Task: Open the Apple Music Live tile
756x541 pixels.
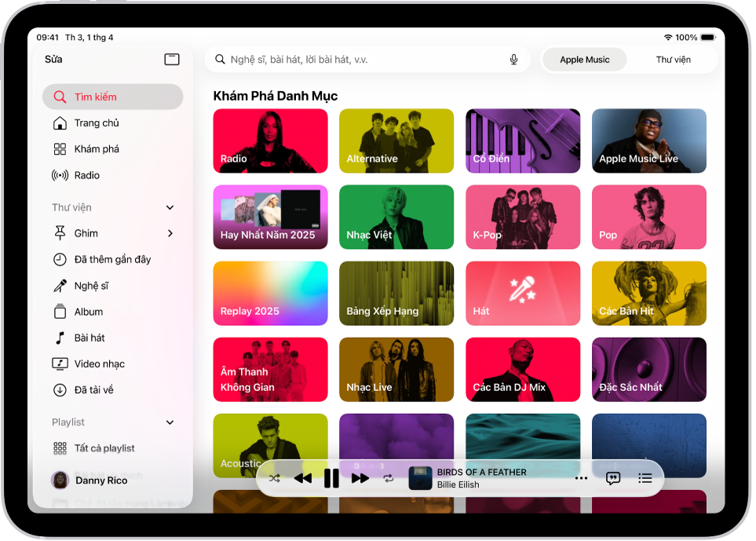Action: pos(649,141)
